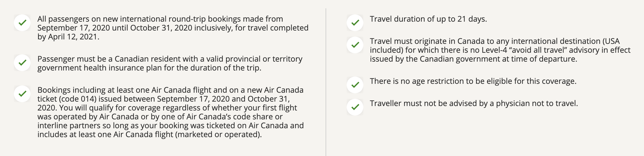This screenshot has width=644, height=156.
Task: Select the paragraph about code share or interline partners
Action: click(171, 112)
